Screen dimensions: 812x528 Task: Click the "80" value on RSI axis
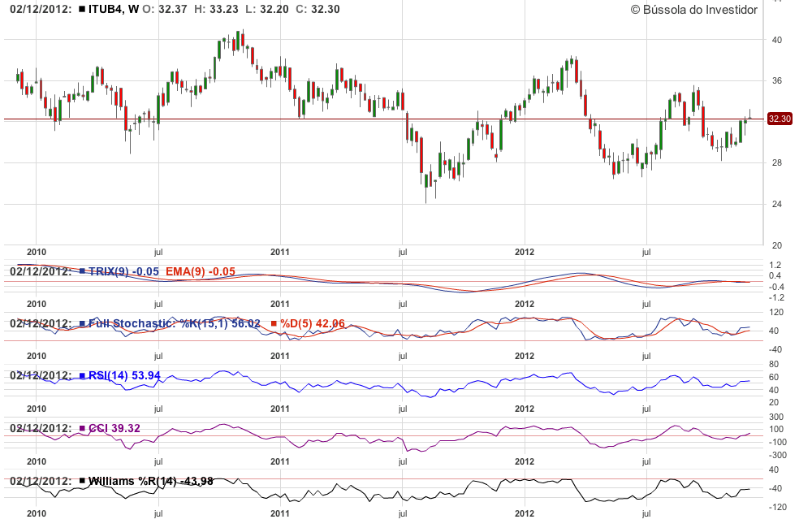pos(774,364)
